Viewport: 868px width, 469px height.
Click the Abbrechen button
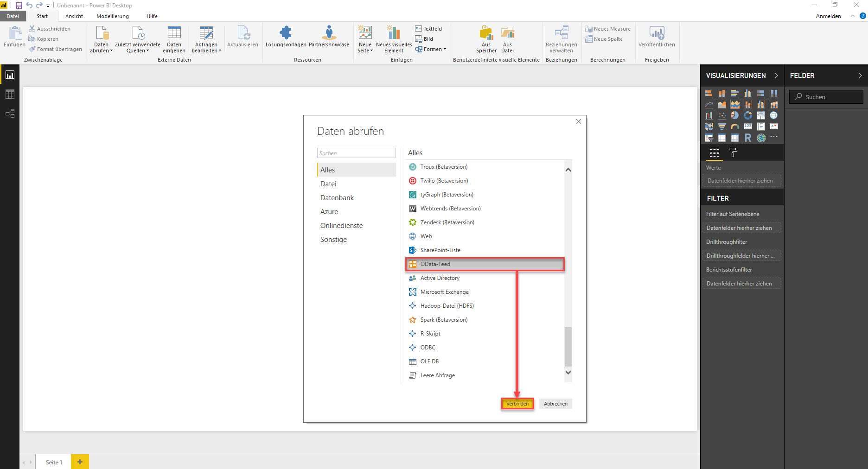click(555, 404)
